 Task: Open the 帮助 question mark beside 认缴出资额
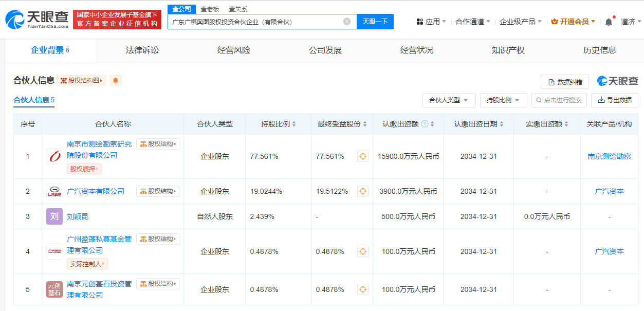[x=425, y=123]
